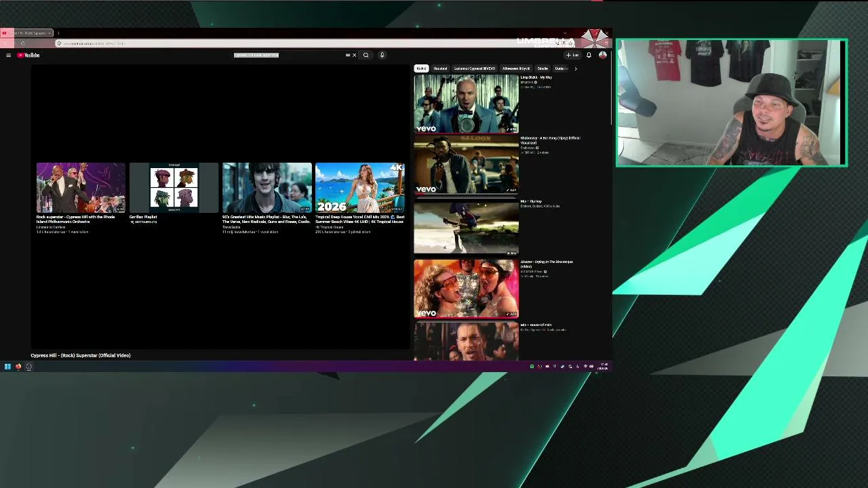Open the Mix – Hip hop title
The image size is (868, 488).
point(532,201)
